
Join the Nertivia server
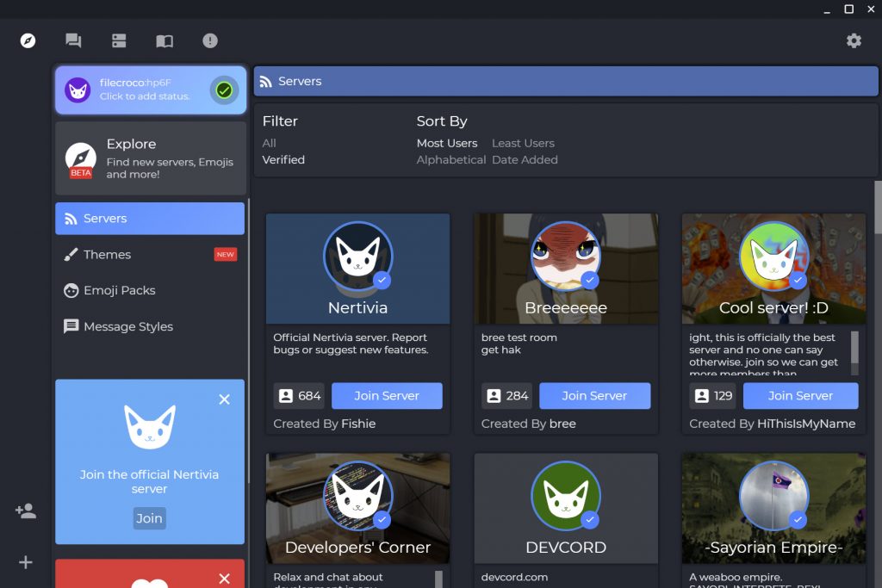point(387,396)
